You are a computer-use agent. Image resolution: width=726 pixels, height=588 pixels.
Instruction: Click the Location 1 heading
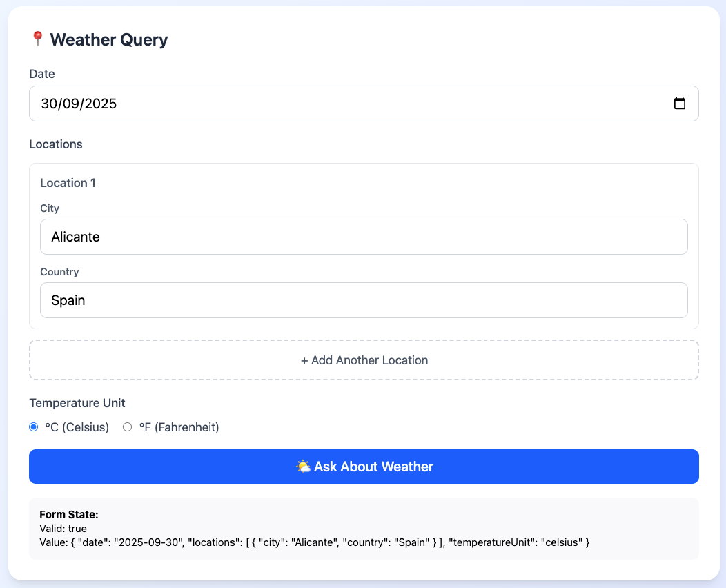click(68, 183)
